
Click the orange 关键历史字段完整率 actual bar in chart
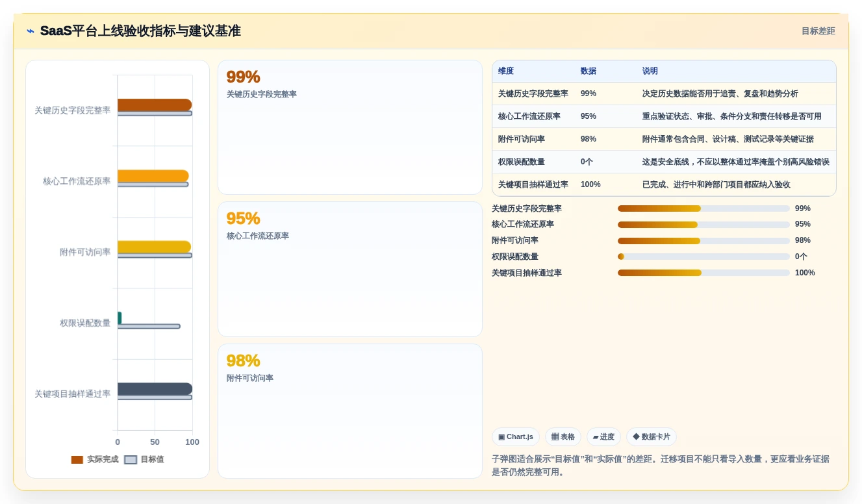(x=155, y=105)
